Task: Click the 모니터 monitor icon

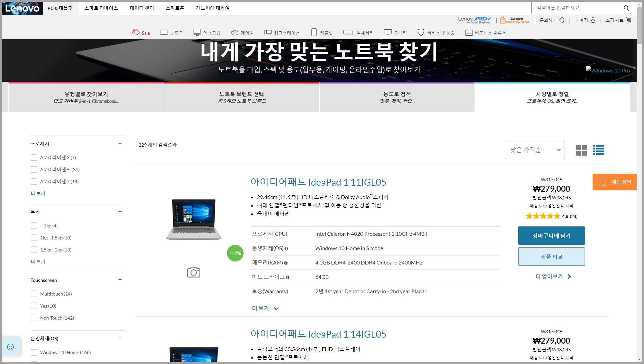Action: point(388,32)
